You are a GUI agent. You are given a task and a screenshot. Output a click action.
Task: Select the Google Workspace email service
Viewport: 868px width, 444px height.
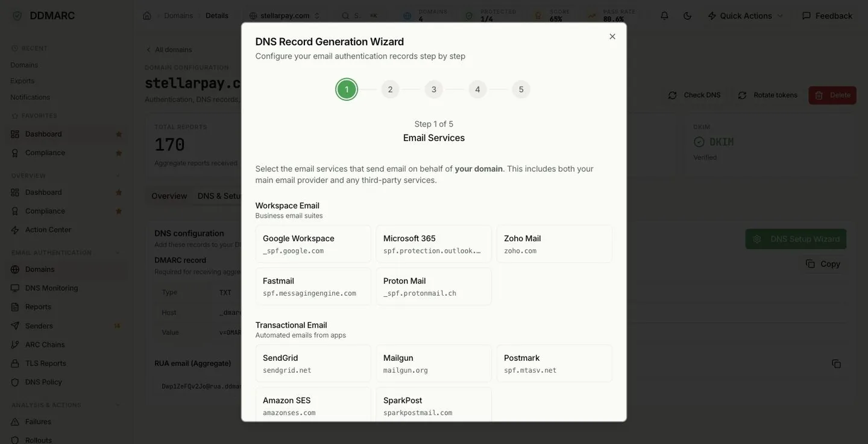click(x=313, y=244)
